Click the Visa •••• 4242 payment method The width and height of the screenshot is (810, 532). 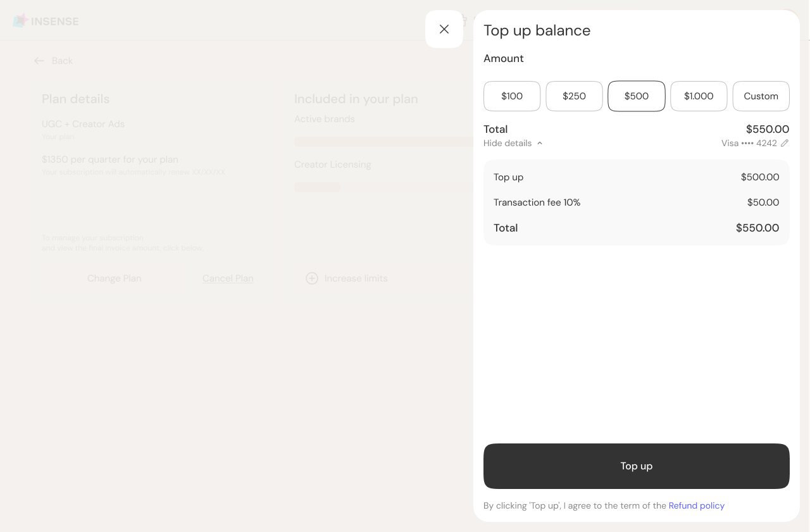749,143
